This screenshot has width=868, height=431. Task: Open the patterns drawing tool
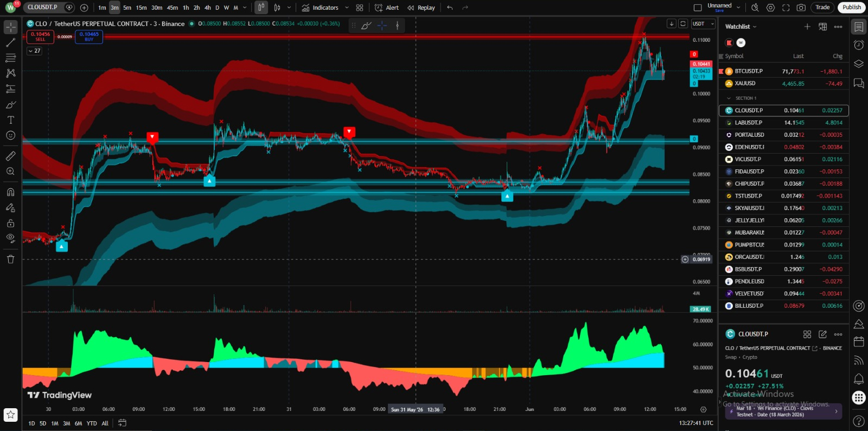click(x=10, y=73)
